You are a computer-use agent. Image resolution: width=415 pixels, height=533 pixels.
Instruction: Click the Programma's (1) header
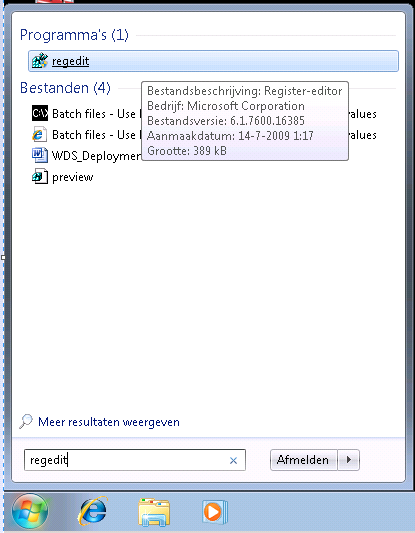pyautogui.click(x=74, y=35)
